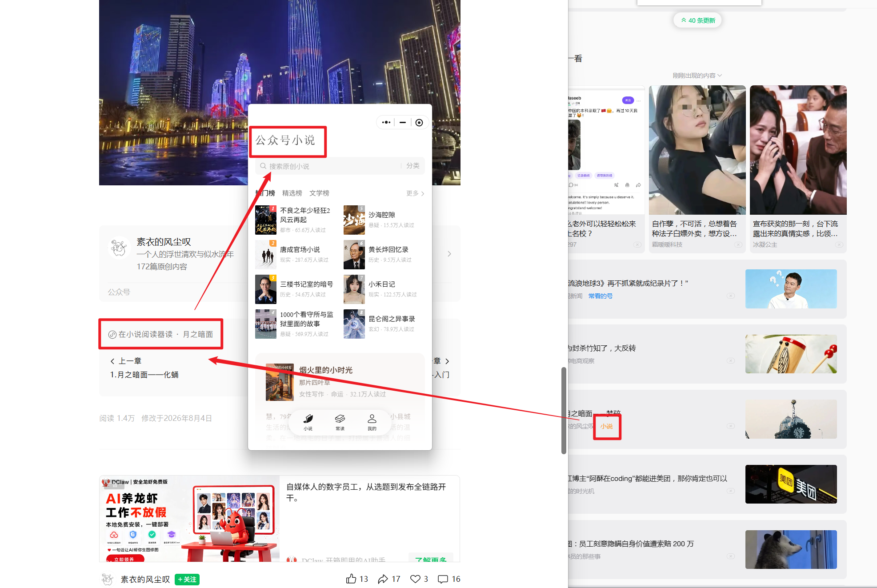Viewport: 877px width, 588px height.
Task: Open 在小说阅读器读 · 月之暗面 link
Action: click(x=161, y=334)
